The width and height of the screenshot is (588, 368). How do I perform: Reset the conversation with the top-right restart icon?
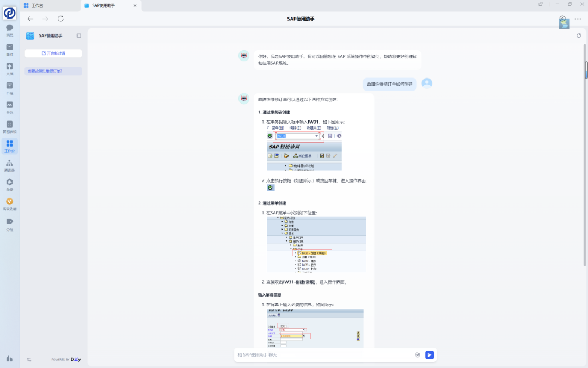tap(579, 35)
